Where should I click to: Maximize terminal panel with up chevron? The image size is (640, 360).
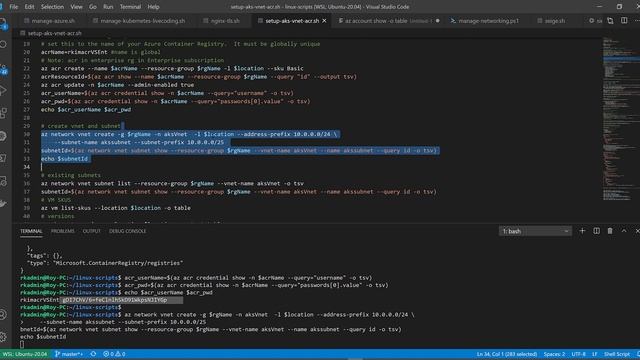click(624, 231)
